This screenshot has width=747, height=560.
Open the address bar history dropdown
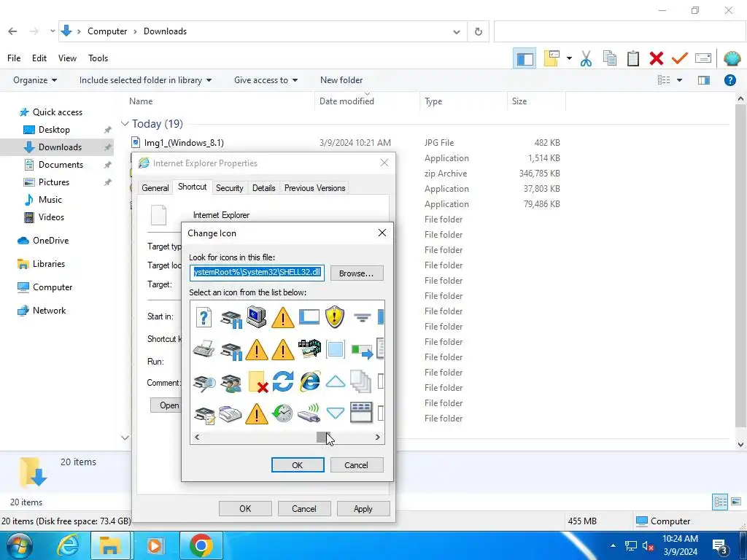click(x=457, y=31)
